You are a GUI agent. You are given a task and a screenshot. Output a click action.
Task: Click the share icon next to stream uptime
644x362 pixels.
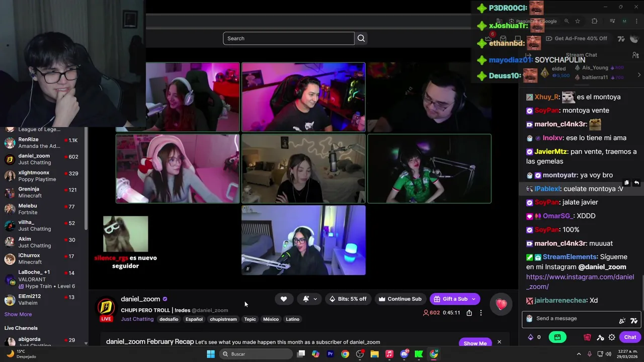coord(469,313)
